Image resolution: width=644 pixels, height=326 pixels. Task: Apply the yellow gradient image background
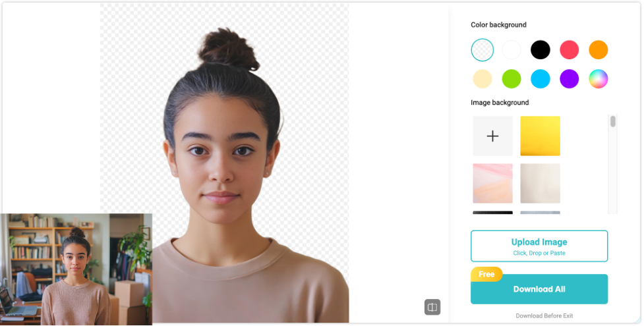point(540,136)
